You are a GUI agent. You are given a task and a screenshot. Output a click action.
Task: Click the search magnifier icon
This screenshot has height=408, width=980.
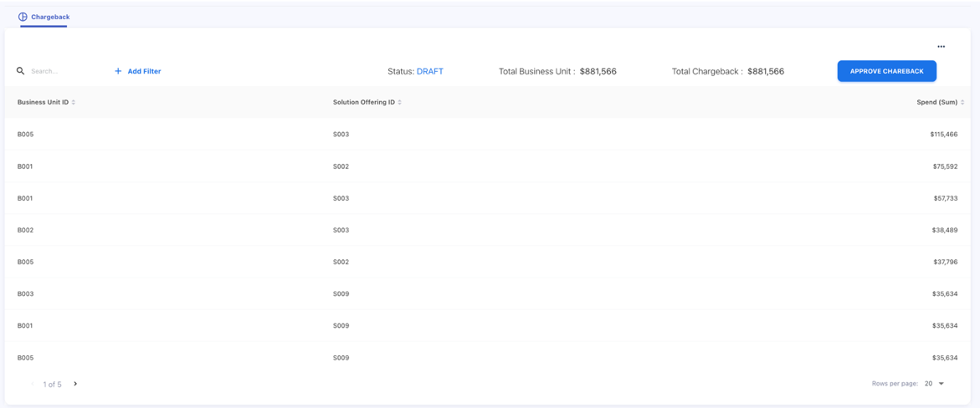tap(21, 71)
